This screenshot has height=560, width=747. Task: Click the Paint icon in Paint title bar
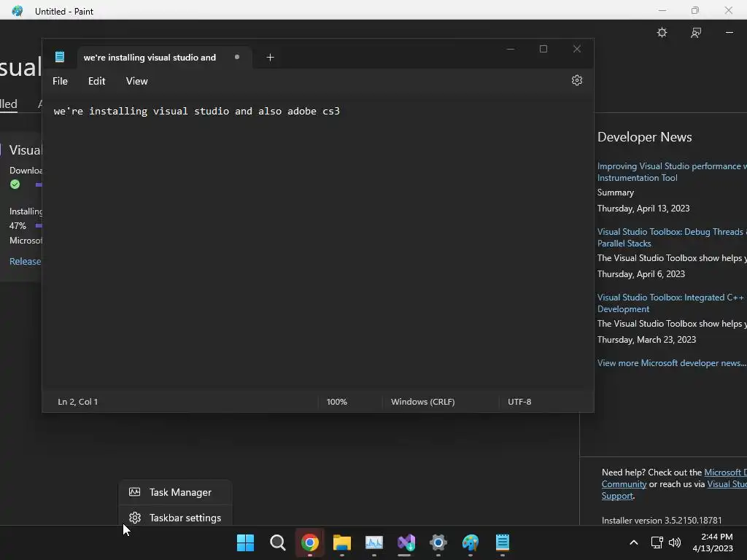click(x=18, y=10)
